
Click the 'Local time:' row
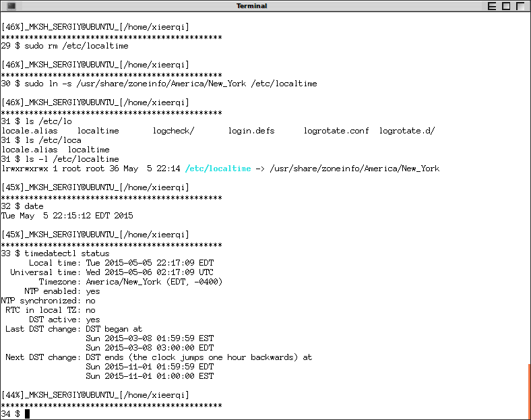pyautogui.click(x=121, y=263)
